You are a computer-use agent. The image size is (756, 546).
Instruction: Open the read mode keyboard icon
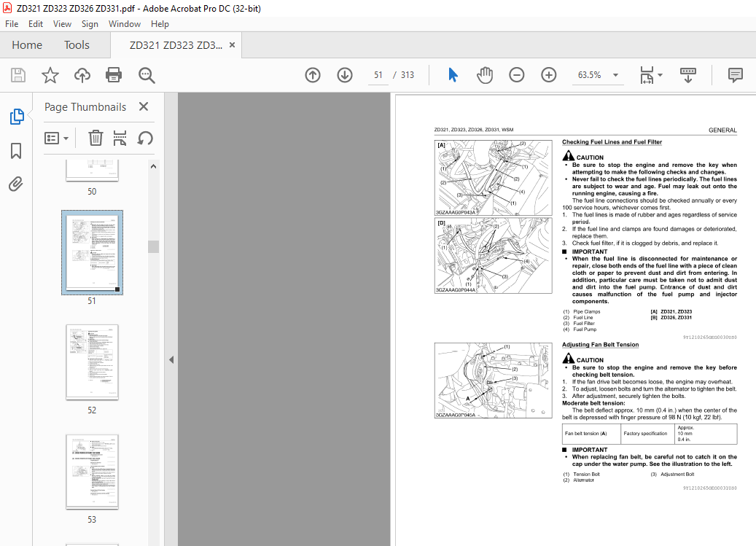point(687,75)
